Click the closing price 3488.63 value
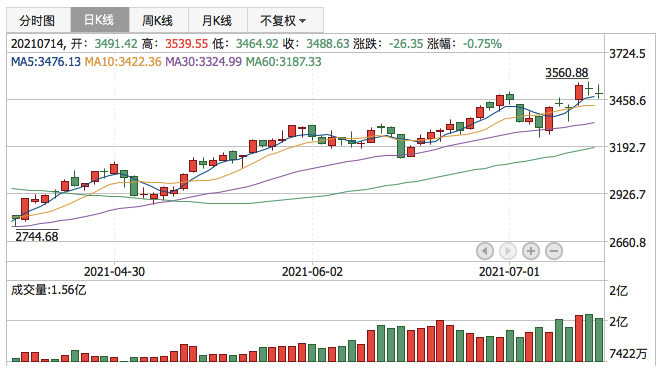 [328, 44]
